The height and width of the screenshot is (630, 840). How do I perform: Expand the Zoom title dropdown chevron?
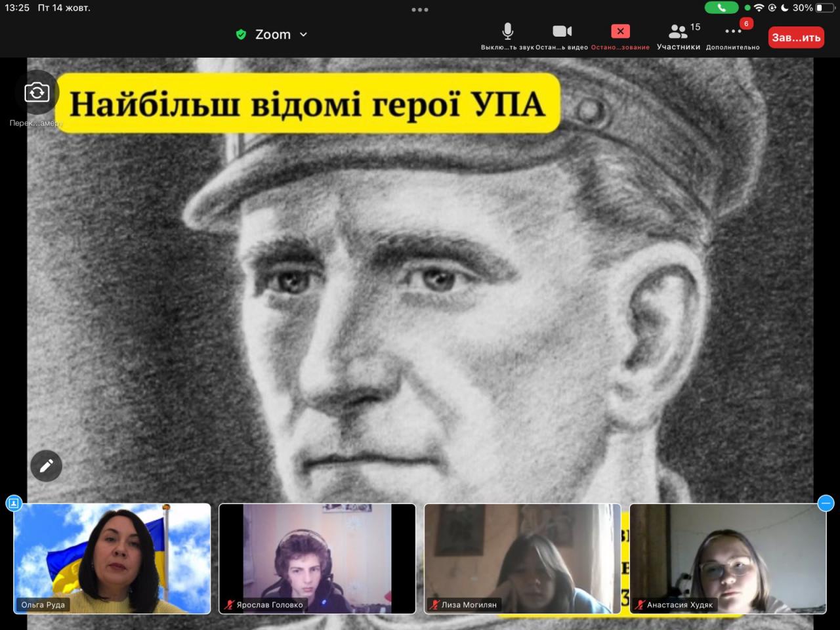click(303, 35)
